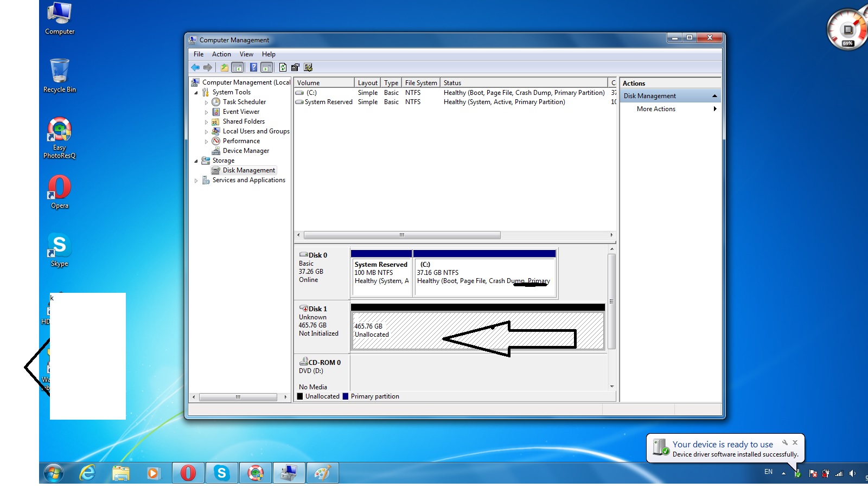Open Help via the question-mark toolbar icon

[253, 67]
